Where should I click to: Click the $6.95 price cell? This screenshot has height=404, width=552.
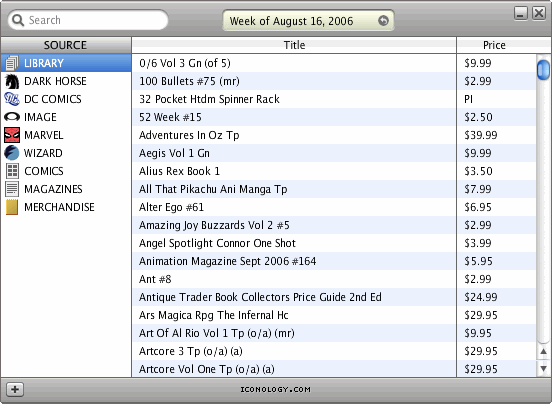(x=497, y=207)
